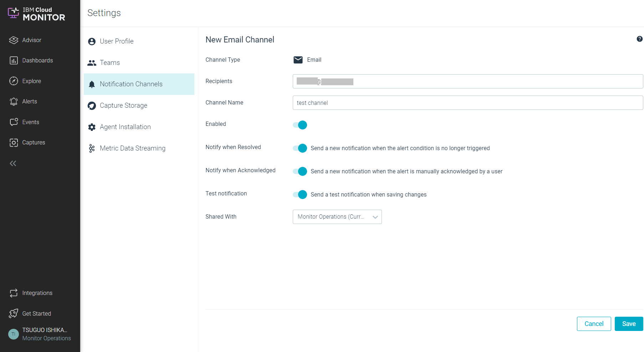Click TSUGUO ISHIKA... user name
This screenshot has height=352, width=644.
tap(45, 330)
